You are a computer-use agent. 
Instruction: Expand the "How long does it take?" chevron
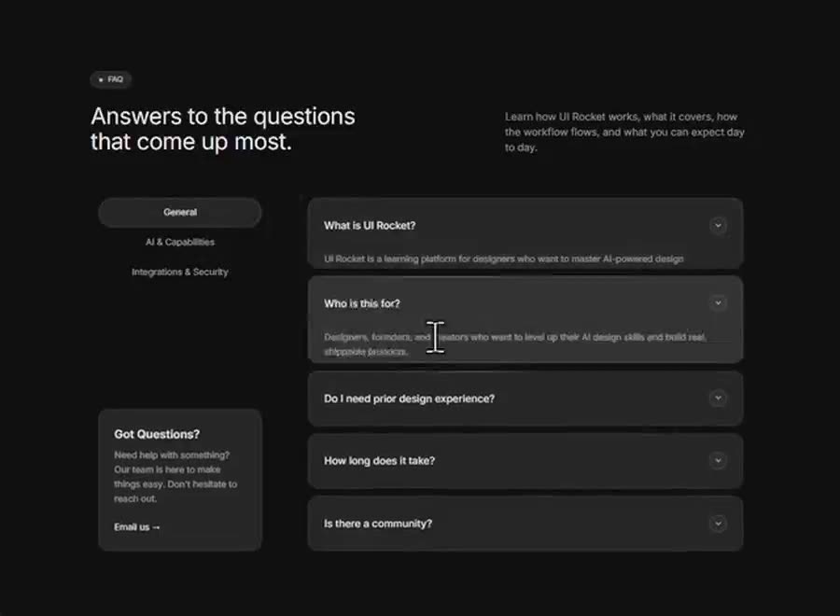point(718,460)
